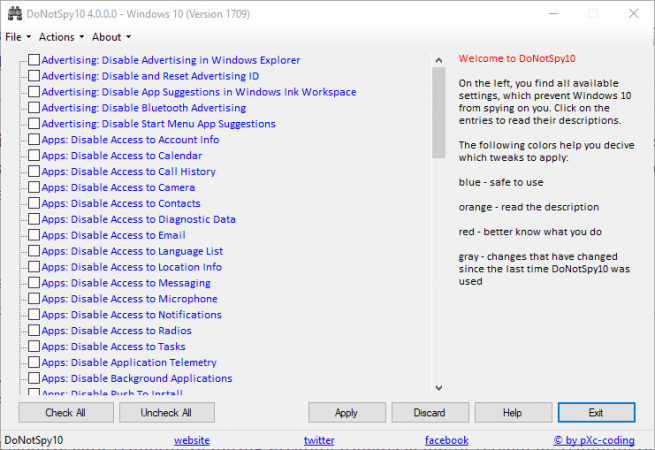Minimize the DoNotSpy10 window
Screen dimensions: 655x450
tap(553, 14)
